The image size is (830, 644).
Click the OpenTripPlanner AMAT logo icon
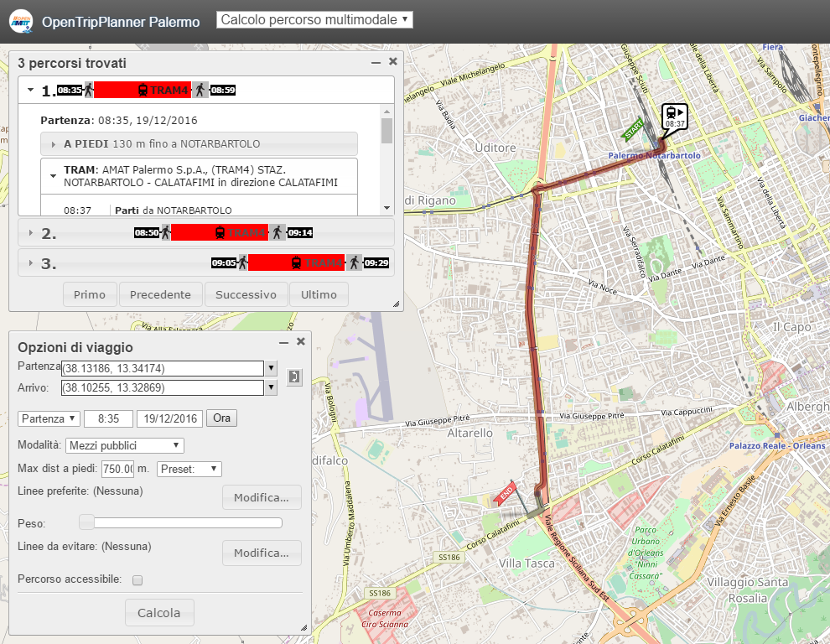(21, 22)
